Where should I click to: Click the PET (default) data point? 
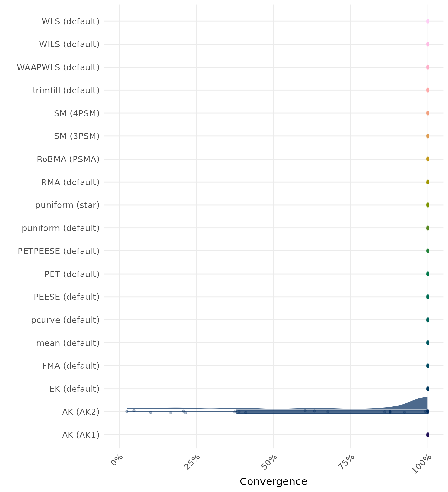[428, 274]
